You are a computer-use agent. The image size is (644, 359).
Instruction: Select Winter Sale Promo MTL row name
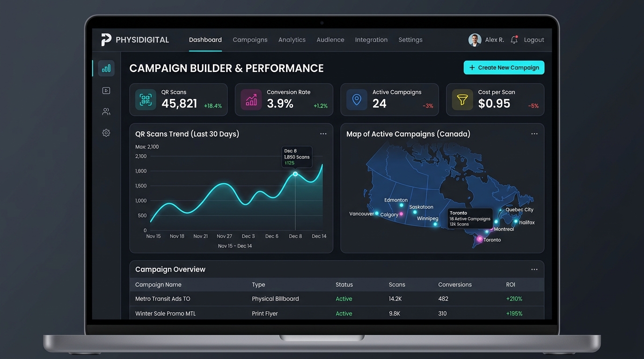(166, 314)
